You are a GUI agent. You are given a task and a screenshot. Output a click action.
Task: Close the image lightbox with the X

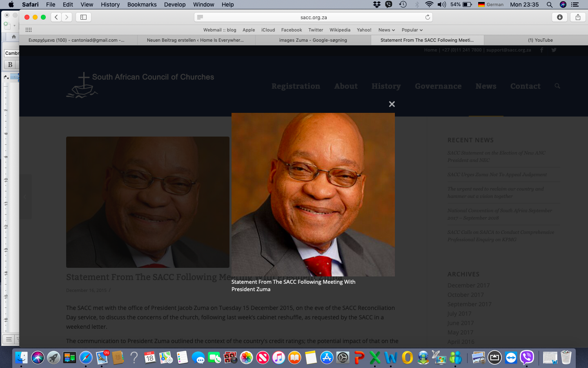(392, 104)
